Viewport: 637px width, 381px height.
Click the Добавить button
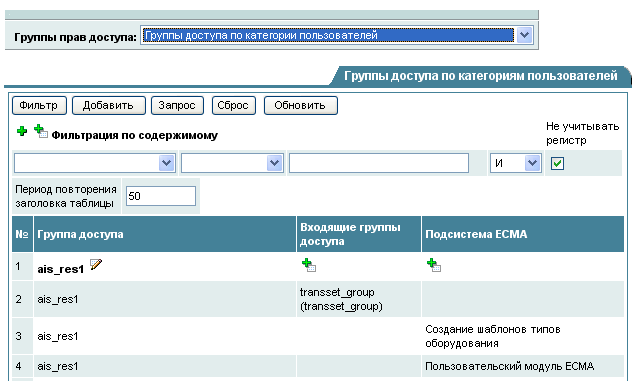pos(108,106)
